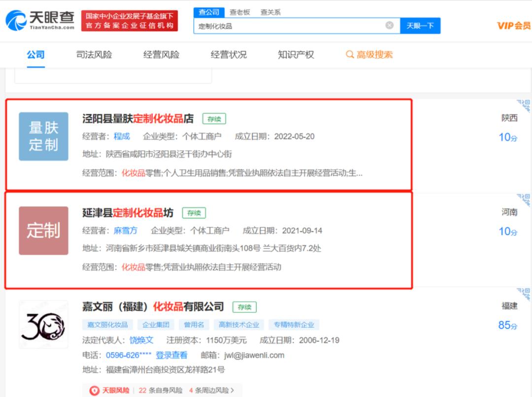The width and height of the screenshot is (532, 397).
Task: Click the 天眼一下 search button
Action: pyautogui.click(x=420, y=26)
